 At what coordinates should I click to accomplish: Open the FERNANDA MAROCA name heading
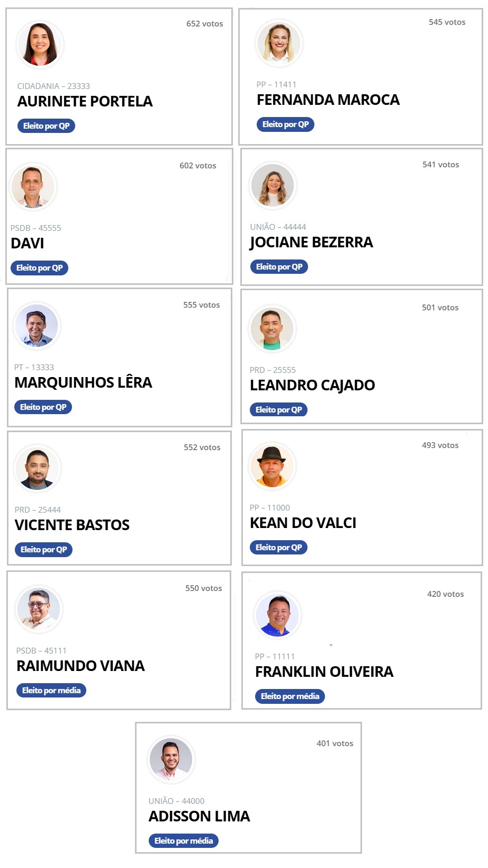pyautogui.click(x=328, y=100)
